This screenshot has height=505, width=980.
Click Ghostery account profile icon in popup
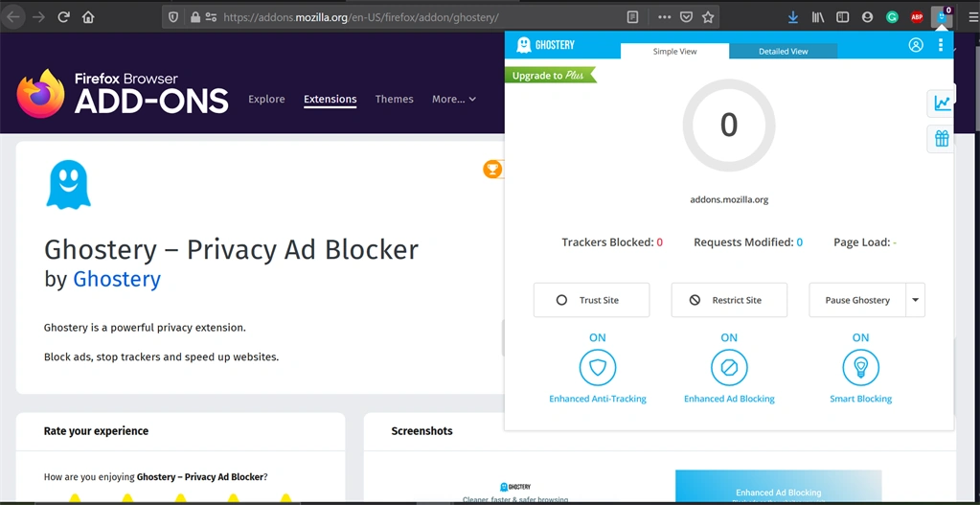tap(916, 45)
